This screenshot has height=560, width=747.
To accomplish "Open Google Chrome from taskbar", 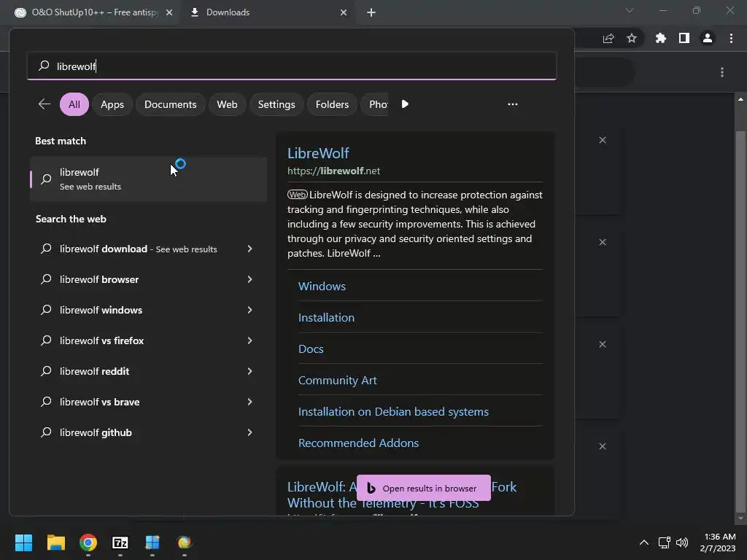I will (88, 542).
